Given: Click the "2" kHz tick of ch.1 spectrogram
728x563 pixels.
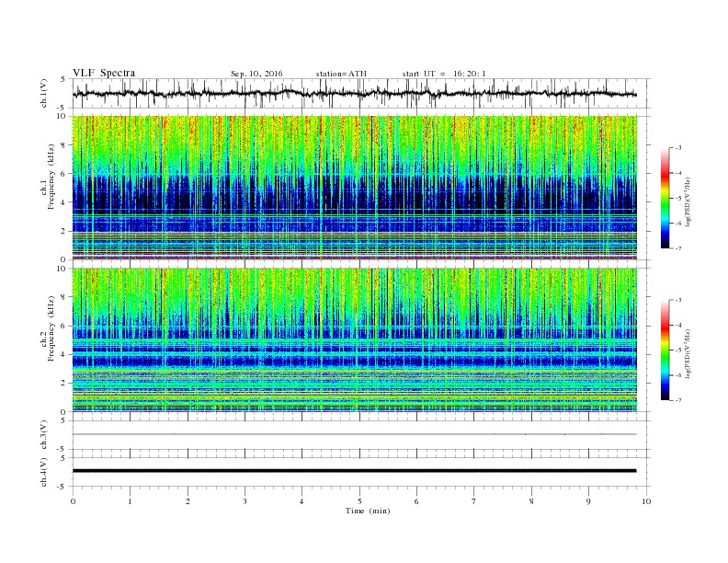Looking at the screenshot, I should click(x=64, y=231).
